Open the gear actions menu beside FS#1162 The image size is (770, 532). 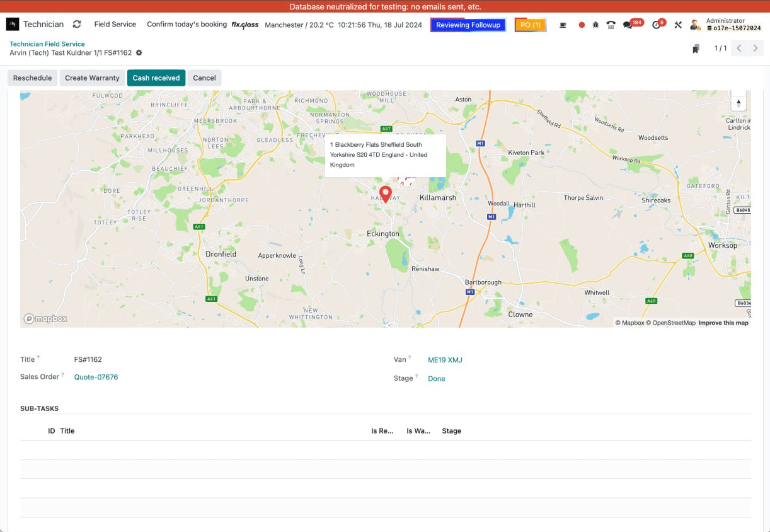tap(139, 53)
